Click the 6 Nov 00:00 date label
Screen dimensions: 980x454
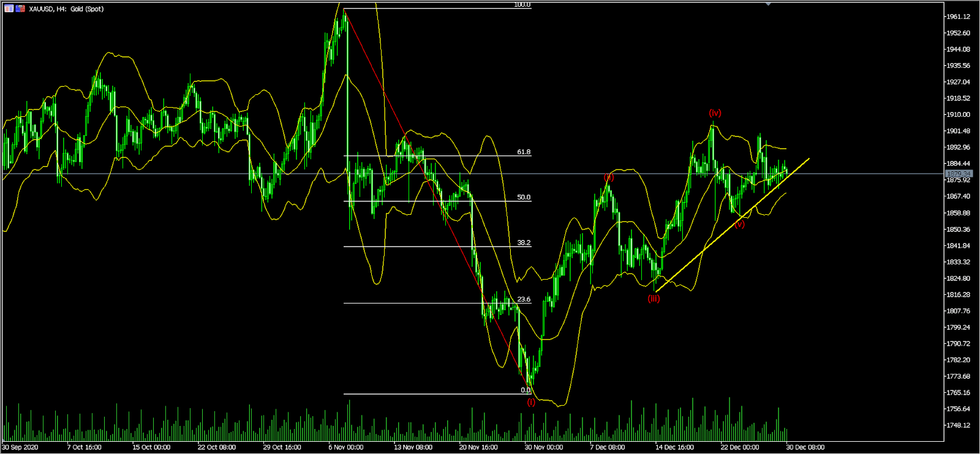pos(346,447)
